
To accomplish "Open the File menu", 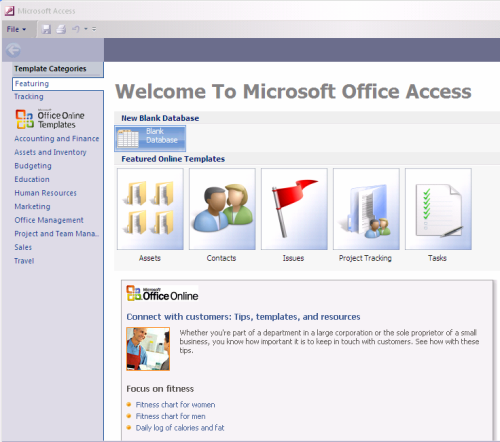I will pos(16,29).
